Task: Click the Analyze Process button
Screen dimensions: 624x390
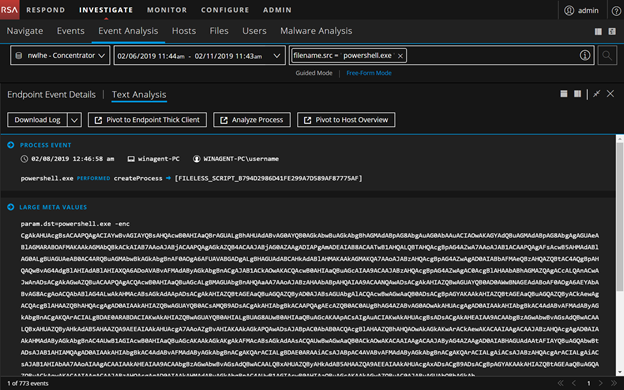Action: click(252, 120)
